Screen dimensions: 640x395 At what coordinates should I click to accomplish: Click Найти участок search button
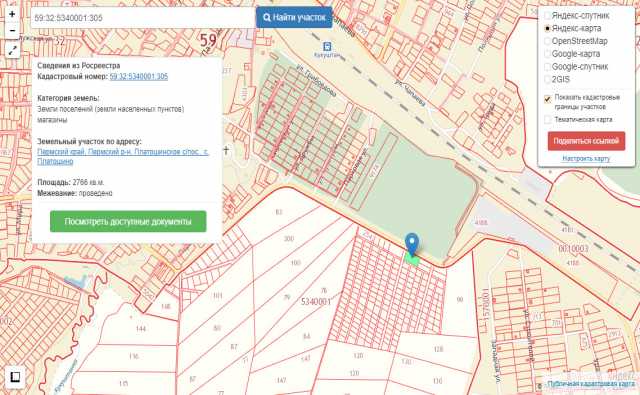294,18
